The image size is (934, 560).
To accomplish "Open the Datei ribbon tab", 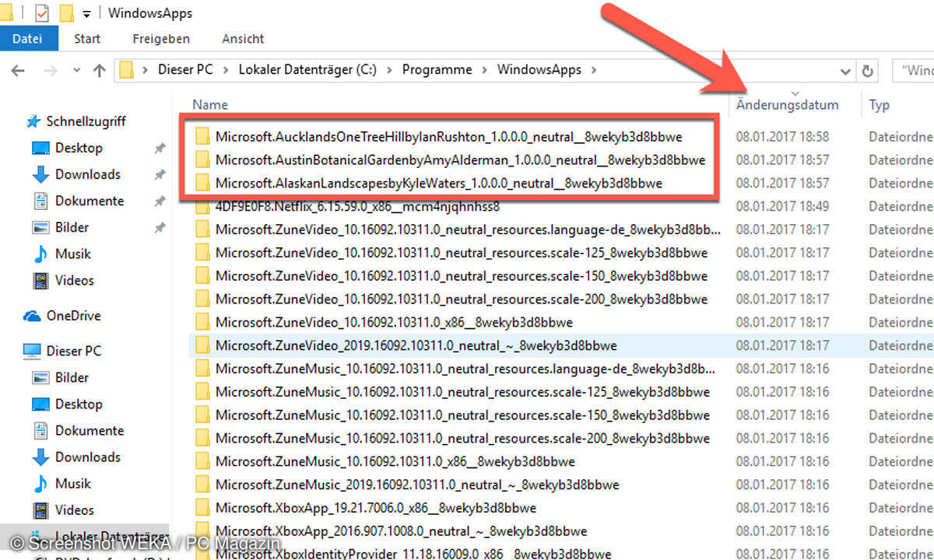I will (x=27, y=38).
